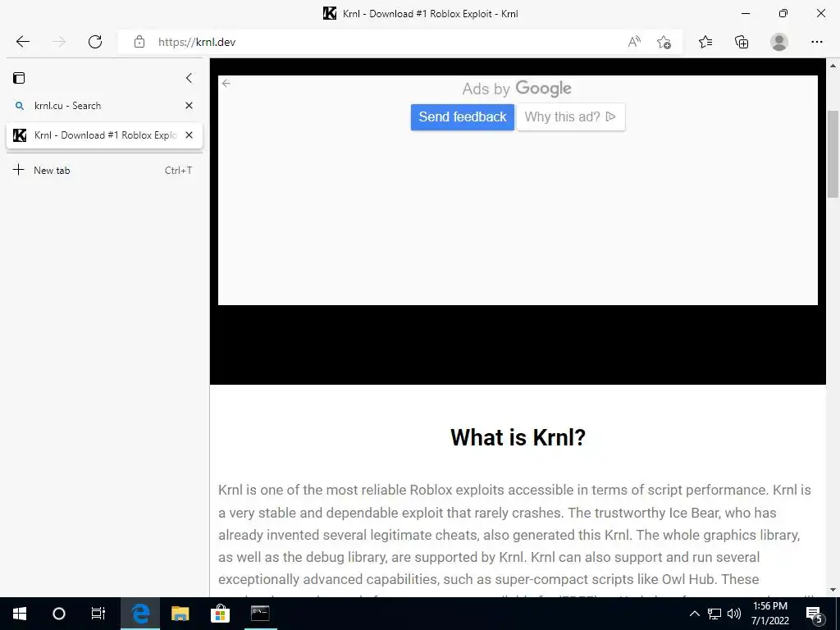
Task: View site info lock icon
Action: 139,42
